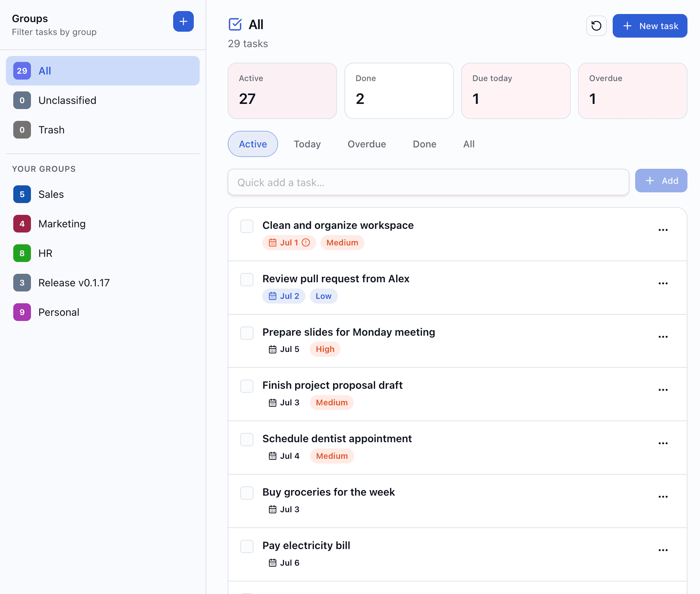Click the Jul 3 date on Buy groceries
This screenshot has height=594, width=700.
[x=284, y=509]
